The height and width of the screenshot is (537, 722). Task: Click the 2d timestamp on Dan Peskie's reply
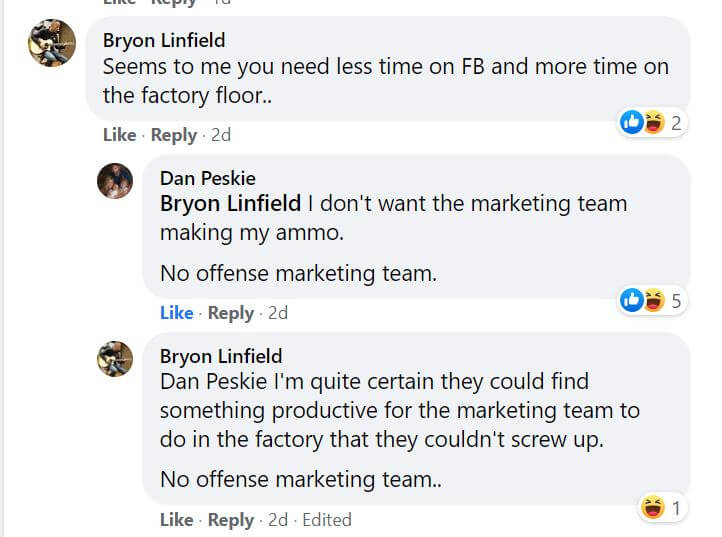(x=278, y=313)
